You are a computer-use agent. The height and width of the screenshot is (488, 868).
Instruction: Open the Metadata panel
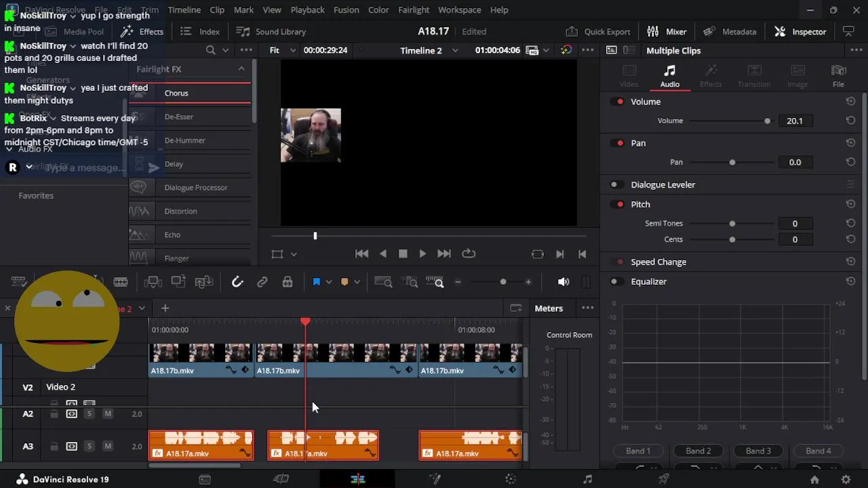coord(730,31)
